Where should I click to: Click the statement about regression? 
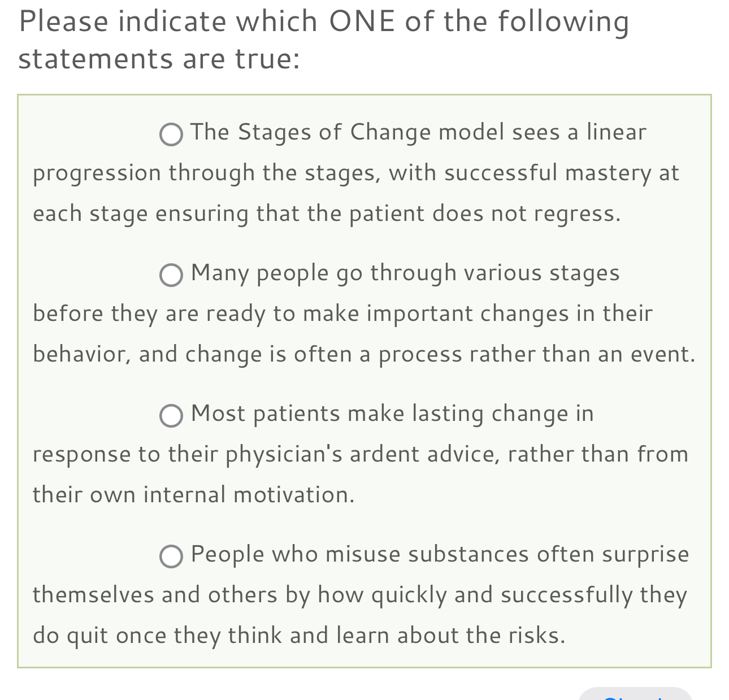(x=327, y=214)
